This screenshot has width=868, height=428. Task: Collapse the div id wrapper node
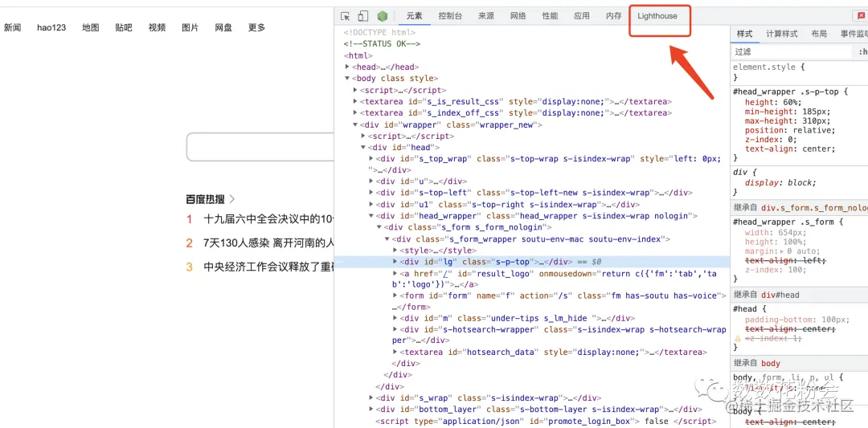(x=355, y=125)
